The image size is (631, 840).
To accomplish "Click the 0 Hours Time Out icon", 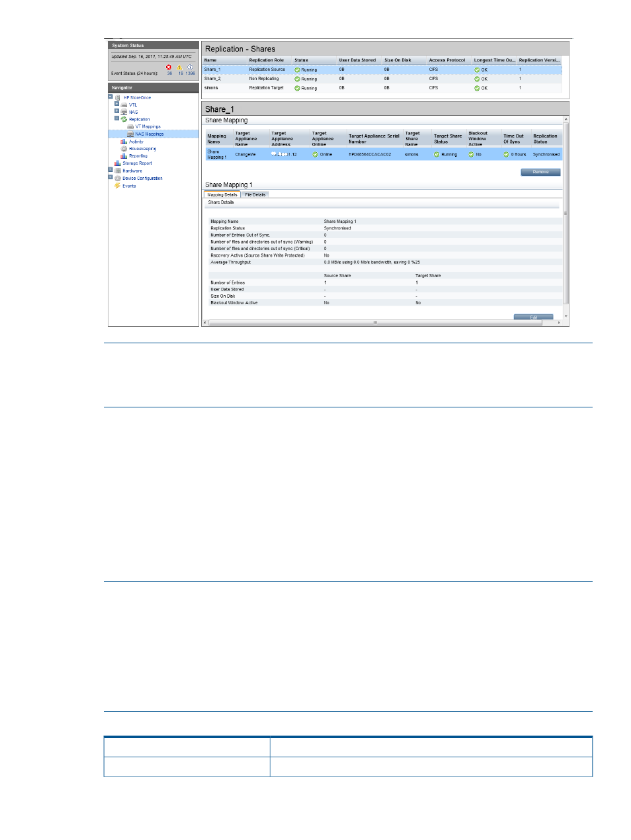I will coord(506,154).
